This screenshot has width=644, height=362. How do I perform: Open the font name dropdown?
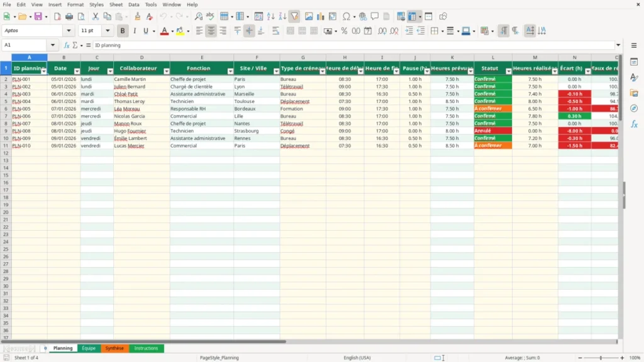pos(69,31)
